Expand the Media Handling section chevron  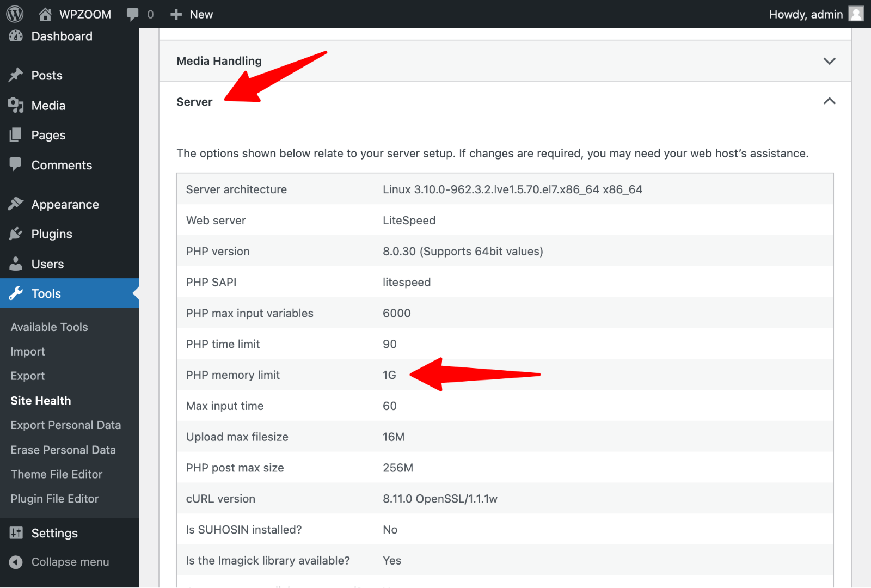pyautogui.click(x=829, y=61)
